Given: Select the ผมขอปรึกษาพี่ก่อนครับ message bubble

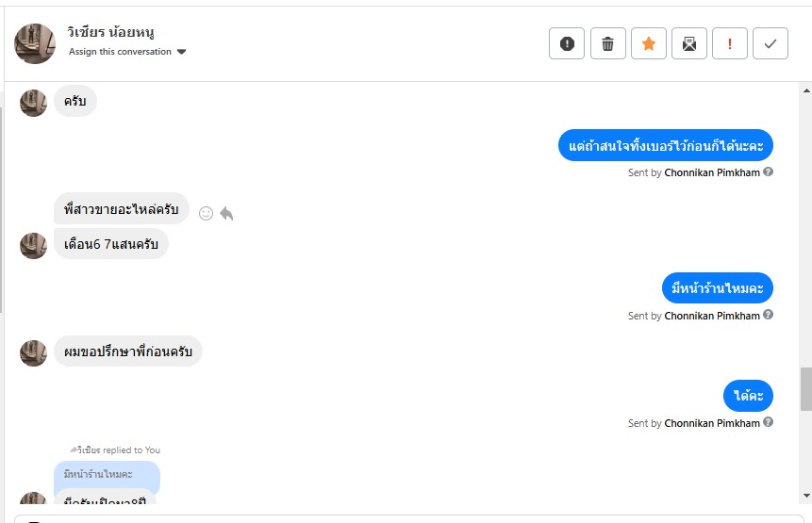Looking at the screenshot, I should (128, 351).
